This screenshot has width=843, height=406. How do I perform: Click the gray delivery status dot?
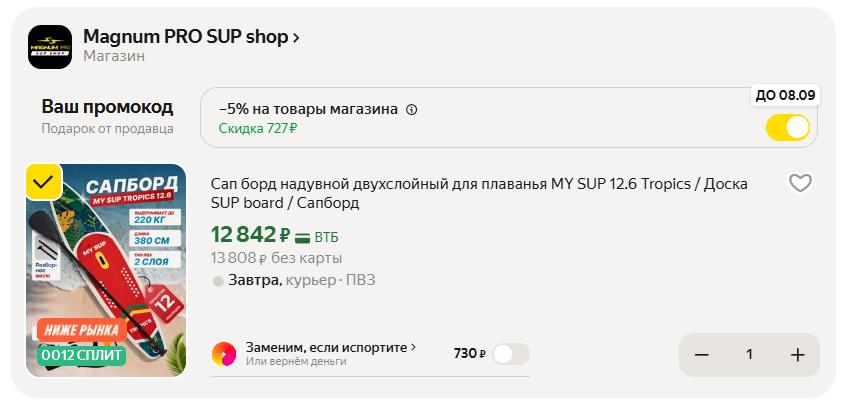pyautogui.click(x=218, y=281)
